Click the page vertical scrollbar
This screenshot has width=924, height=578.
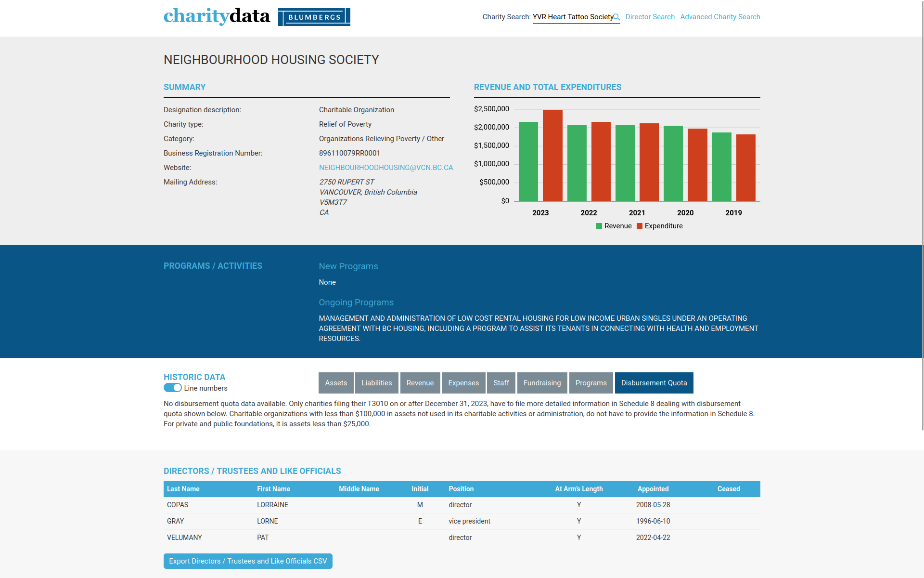(922, 215)
